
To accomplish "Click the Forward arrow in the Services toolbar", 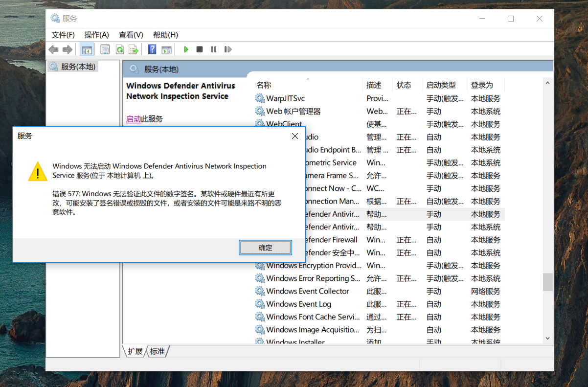I will [68, 49].
